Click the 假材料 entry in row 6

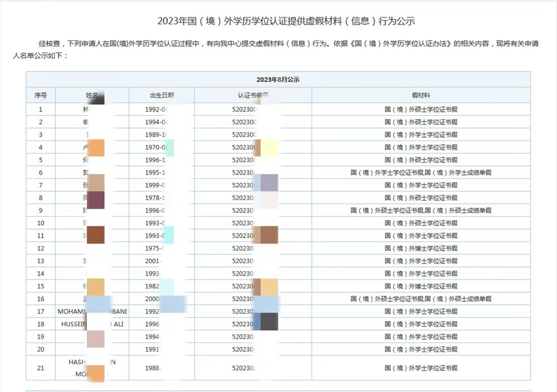[x=421, y=173]
